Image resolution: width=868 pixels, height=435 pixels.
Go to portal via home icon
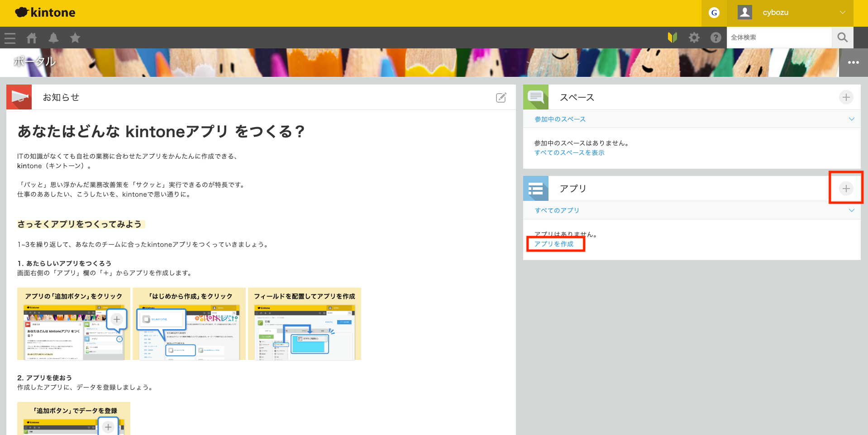(32, 38)
